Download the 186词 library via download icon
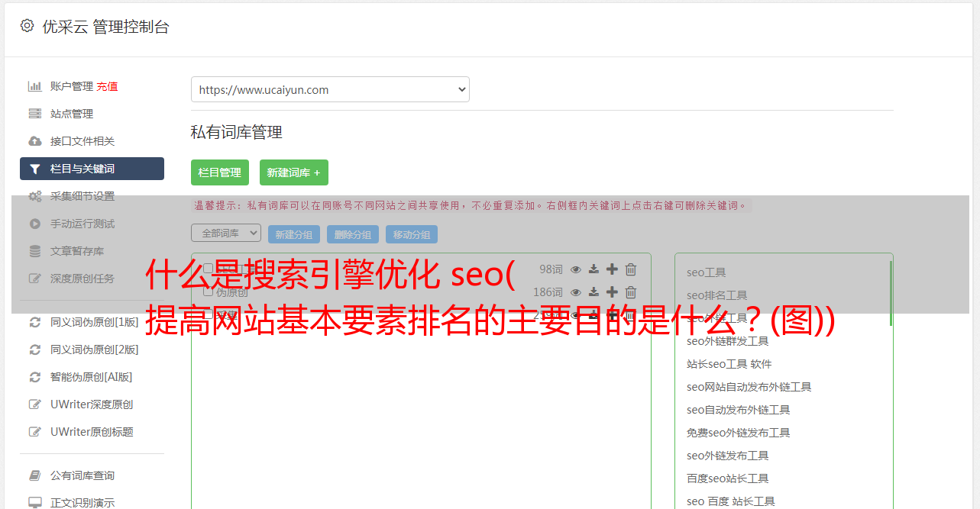The image size is (980, 509). coord(593,292)
